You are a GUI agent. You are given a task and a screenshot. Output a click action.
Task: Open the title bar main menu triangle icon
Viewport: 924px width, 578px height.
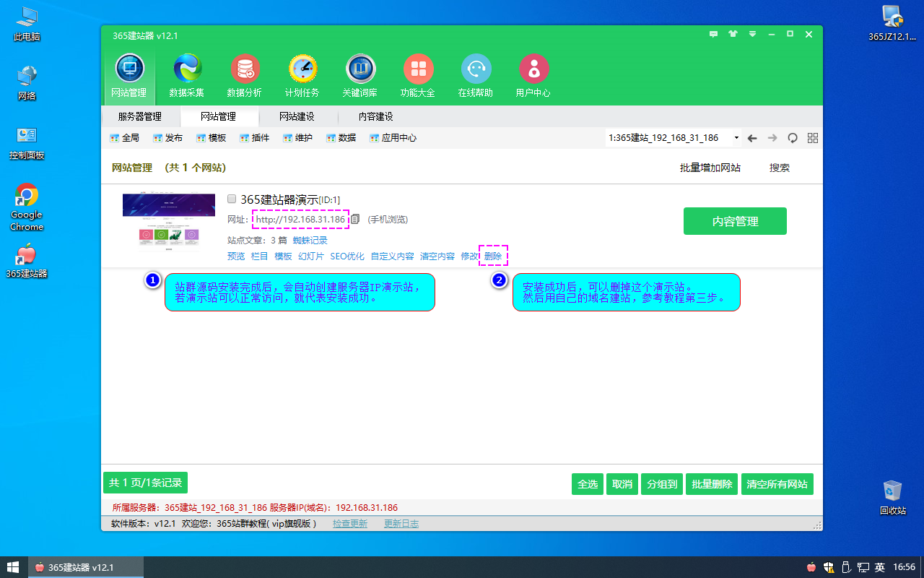[752, 34]
